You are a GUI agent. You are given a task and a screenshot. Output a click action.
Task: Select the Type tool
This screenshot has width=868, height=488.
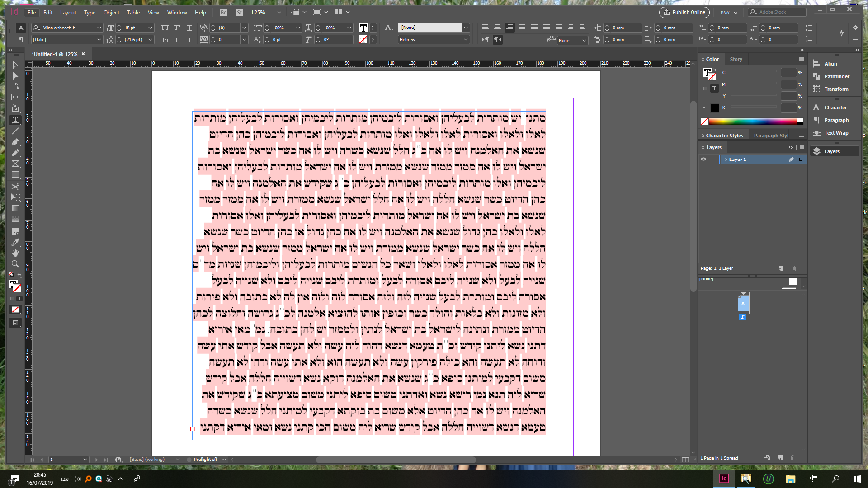tap(15, 120)
